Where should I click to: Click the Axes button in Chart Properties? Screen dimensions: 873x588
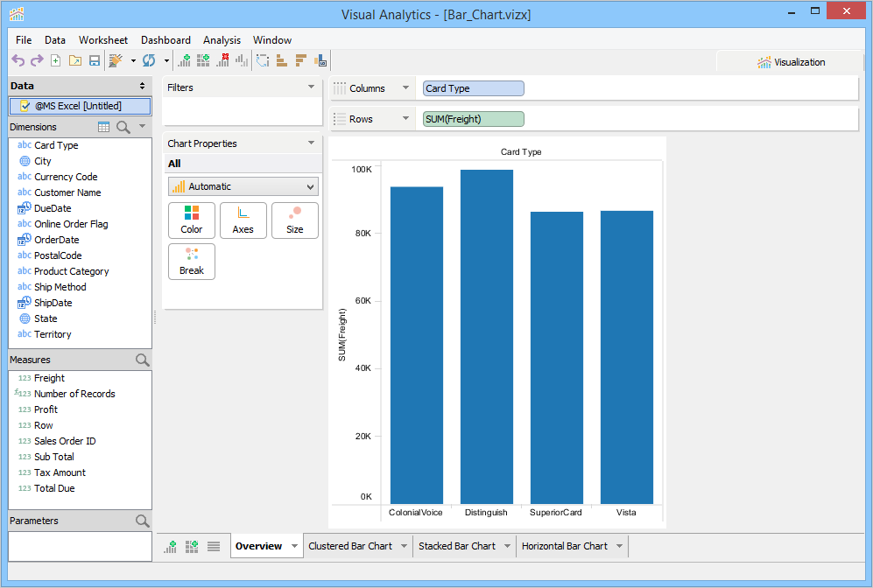click(x=243, y=220)
